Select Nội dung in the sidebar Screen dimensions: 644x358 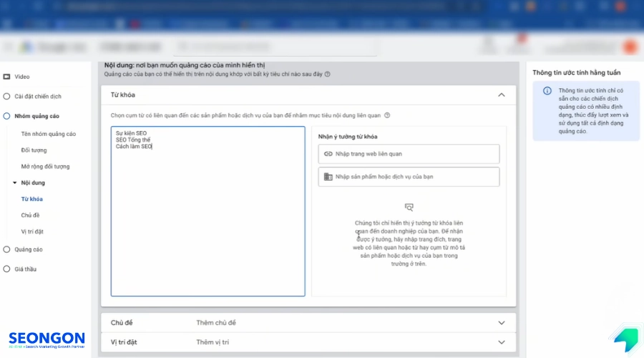[33, 183]
